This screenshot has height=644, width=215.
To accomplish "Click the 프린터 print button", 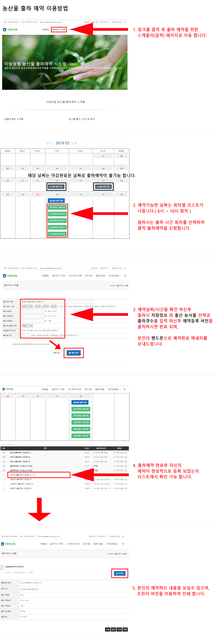I will [x=120, y=573].
